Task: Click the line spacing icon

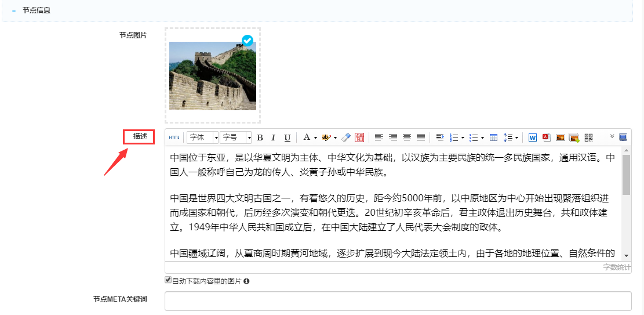Action: coord(508,137)
